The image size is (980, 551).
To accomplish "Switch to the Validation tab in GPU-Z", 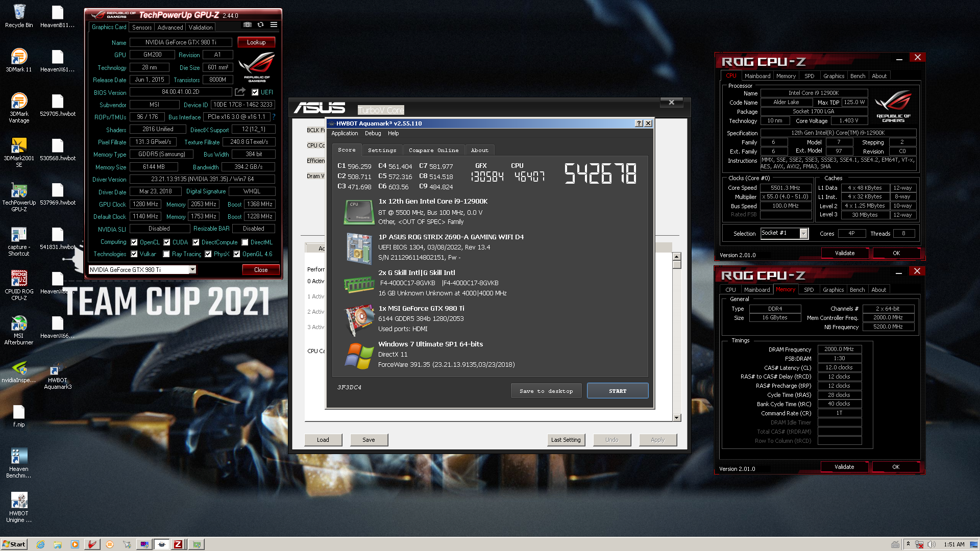I will click(x=201, y=28).
